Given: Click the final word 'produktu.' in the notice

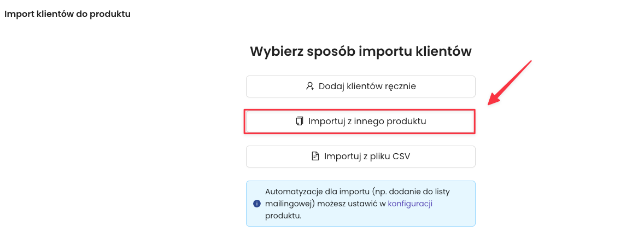Looking at the screenshot, I should coord(283,216).
